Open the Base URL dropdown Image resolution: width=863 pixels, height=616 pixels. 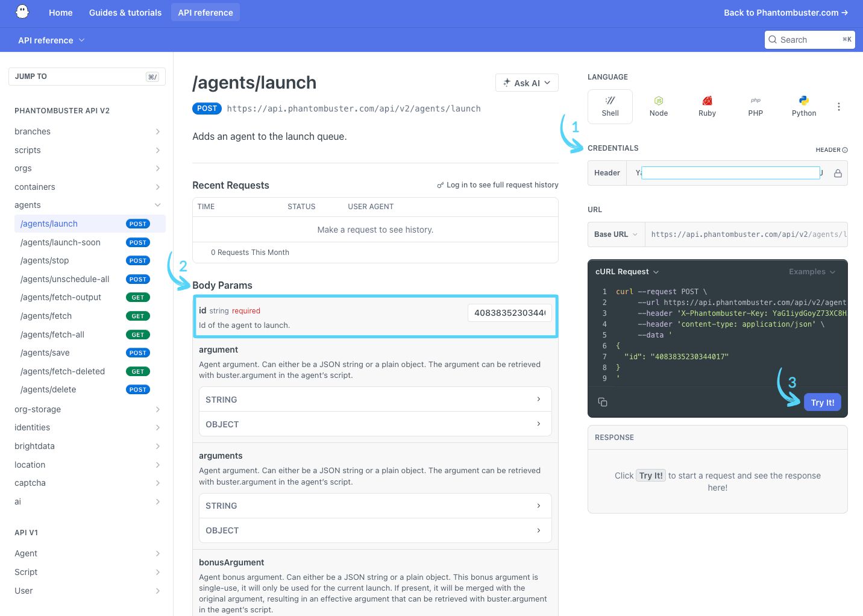(x=615, y=234)
